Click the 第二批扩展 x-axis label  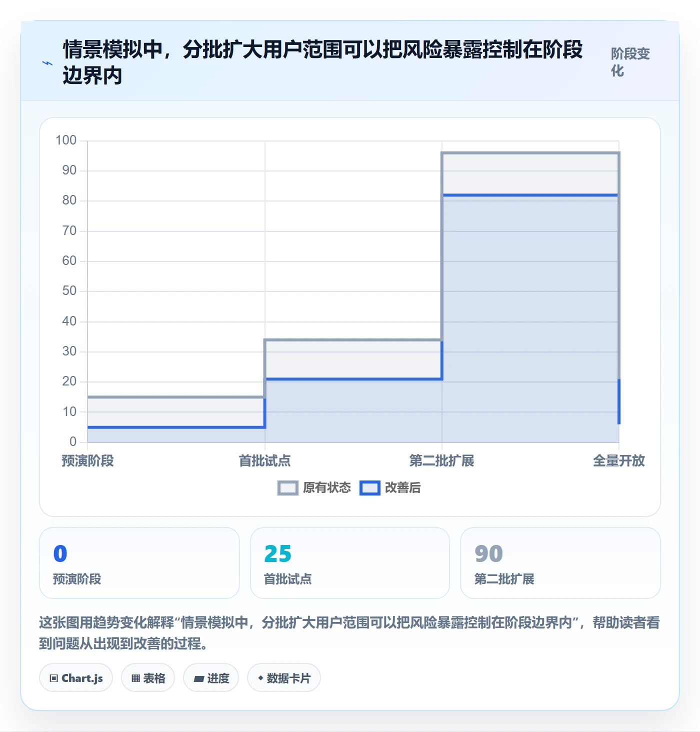click(442, 460)
